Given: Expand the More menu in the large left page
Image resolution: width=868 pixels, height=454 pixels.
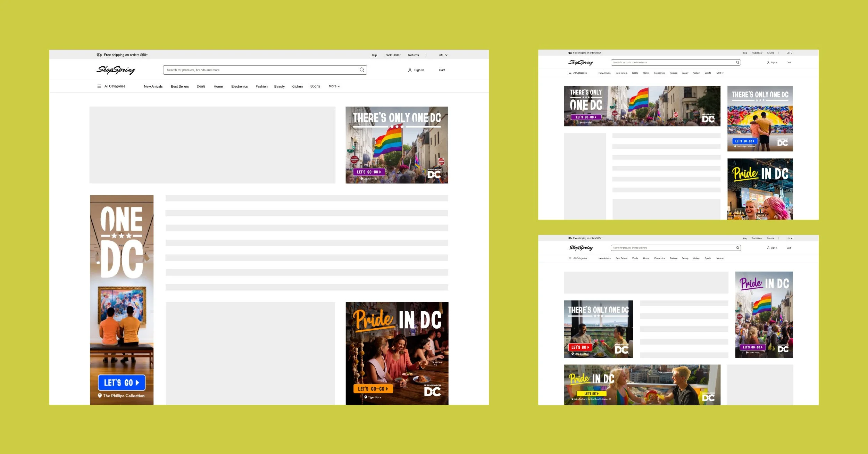Looking at the screenshot, I should (x=334, y=86).
